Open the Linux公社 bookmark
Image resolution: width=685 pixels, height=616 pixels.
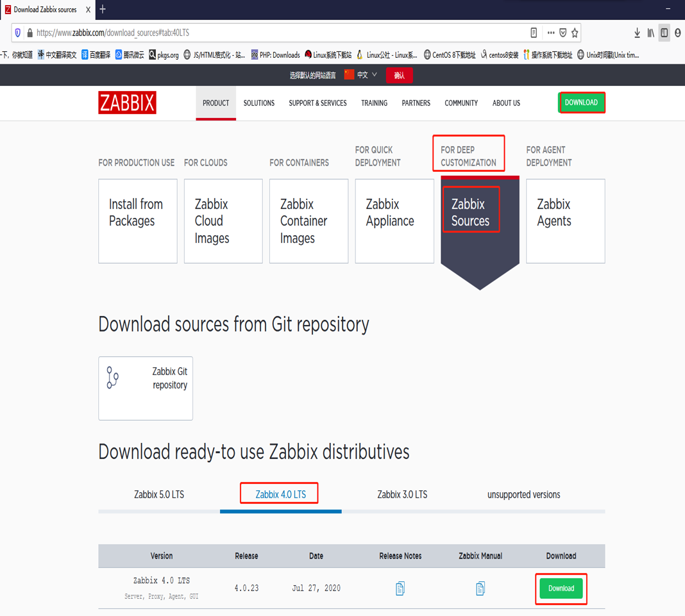click(x=387, y=54)
